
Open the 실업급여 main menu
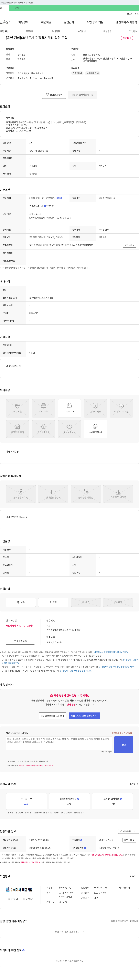point(69,22)
